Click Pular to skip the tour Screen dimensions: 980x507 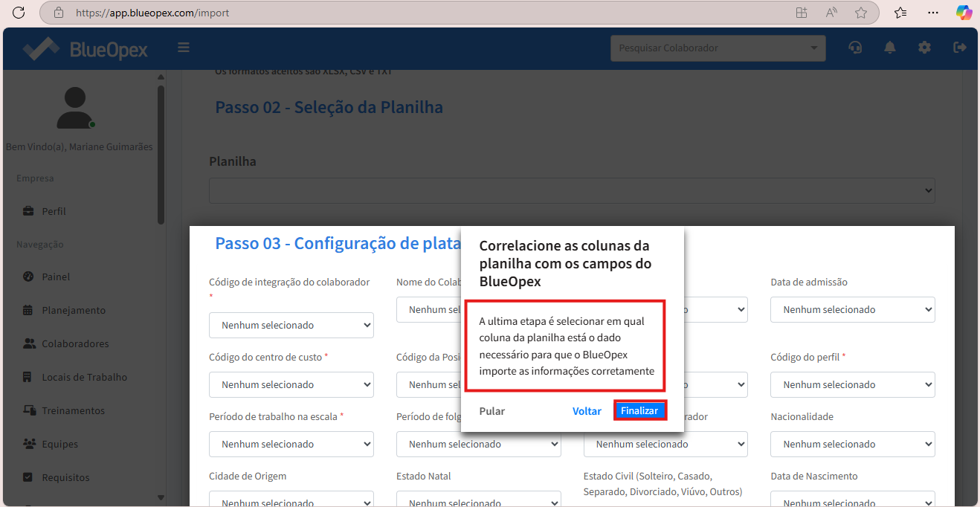(492, 411)
